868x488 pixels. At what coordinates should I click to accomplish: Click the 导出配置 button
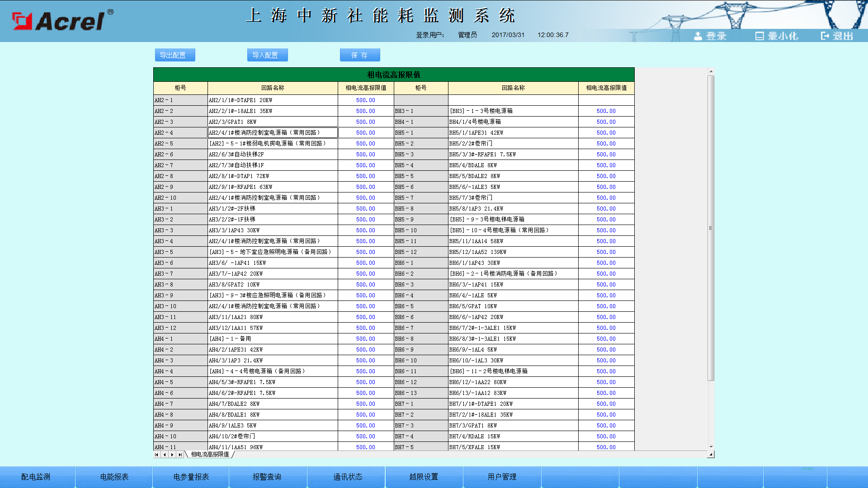pyautogui.click(x=175, y=55)
